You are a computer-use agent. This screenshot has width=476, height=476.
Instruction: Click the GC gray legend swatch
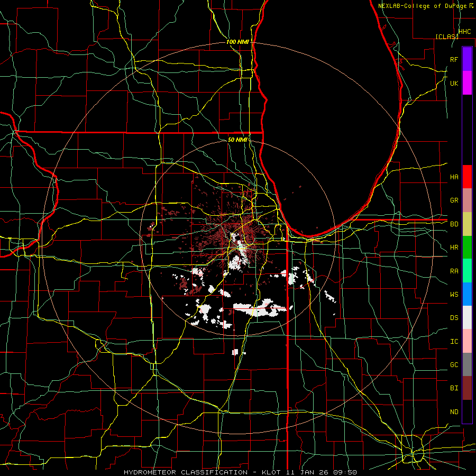click(x=467, y=364)
